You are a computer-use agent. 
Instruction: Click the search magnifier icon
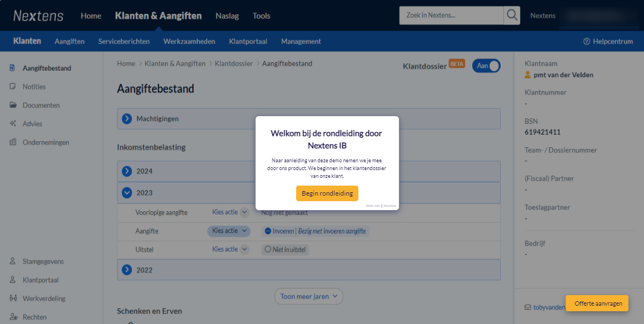pyautogui.click(x=512, y=16)
